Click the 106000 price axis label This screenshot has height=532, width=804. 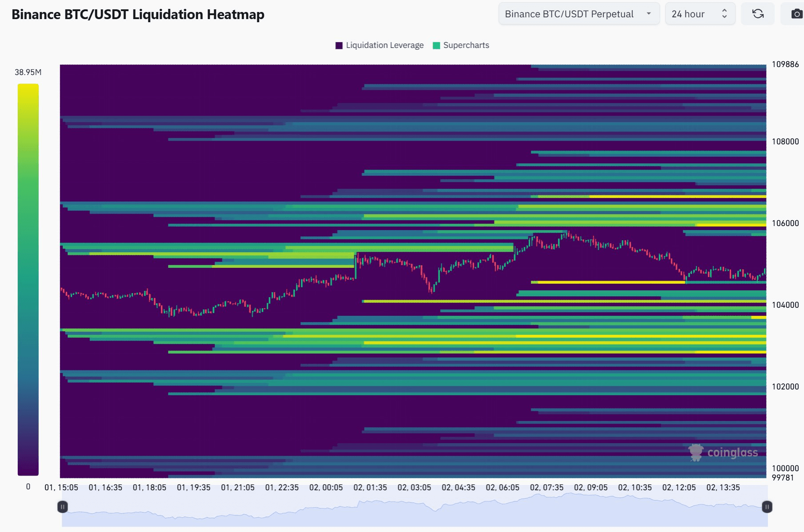[x=785, y=223]
